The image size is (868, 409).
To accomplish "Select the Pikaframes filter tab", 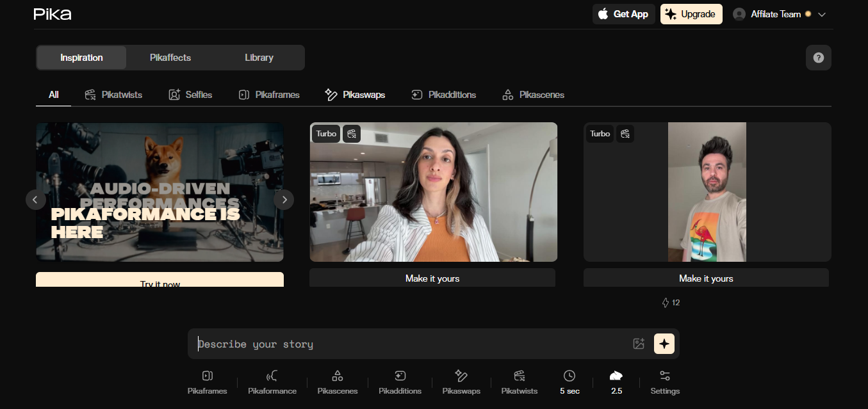I will pos(268,95).
